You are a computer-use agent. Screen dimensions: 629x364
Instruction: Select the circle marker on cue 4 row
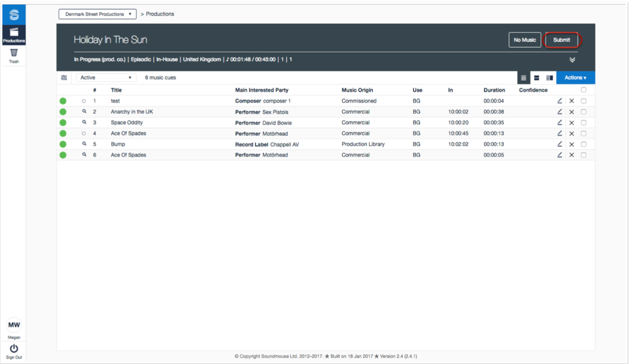tap(84, 134)
